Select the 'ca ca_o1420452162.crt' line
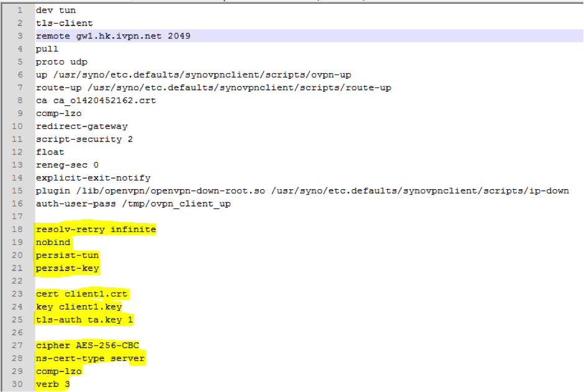Screen dimensions: 584x392 (x=96, y=100)
